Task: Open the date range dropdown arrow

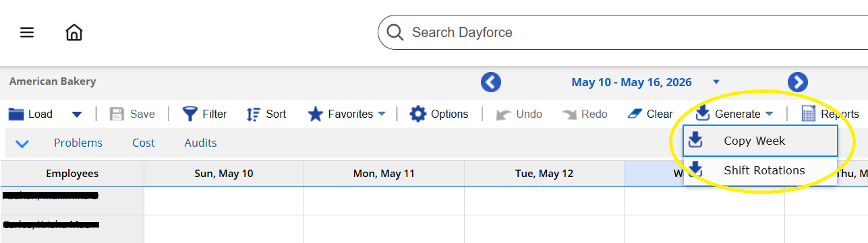Action: click(x=716, y=82)
